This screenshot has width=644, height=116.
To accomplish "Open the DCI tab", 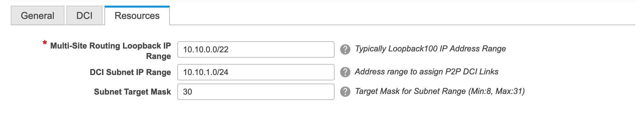I will [x=84, y=15].
